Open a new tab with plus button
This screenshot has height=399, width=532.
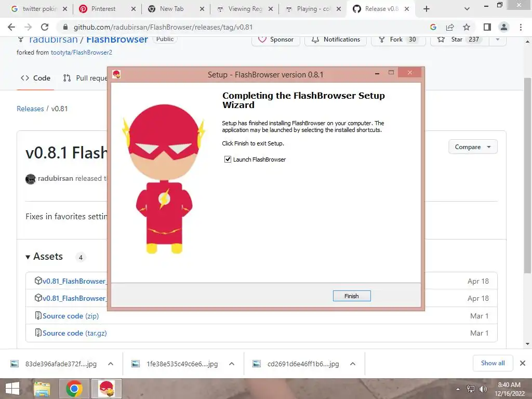[x=427, y=9]
